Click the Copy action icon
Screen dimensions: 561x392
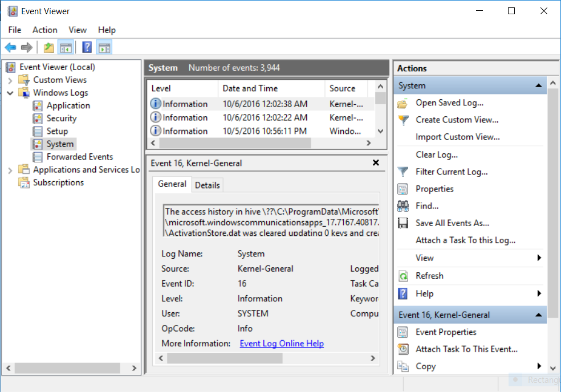click(403, 366)
